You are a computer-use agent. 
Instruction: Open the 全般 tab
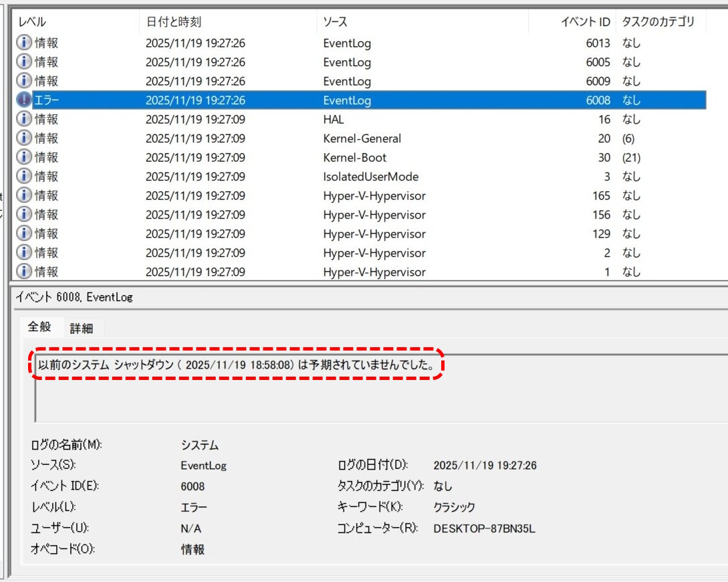click(39, 327)
